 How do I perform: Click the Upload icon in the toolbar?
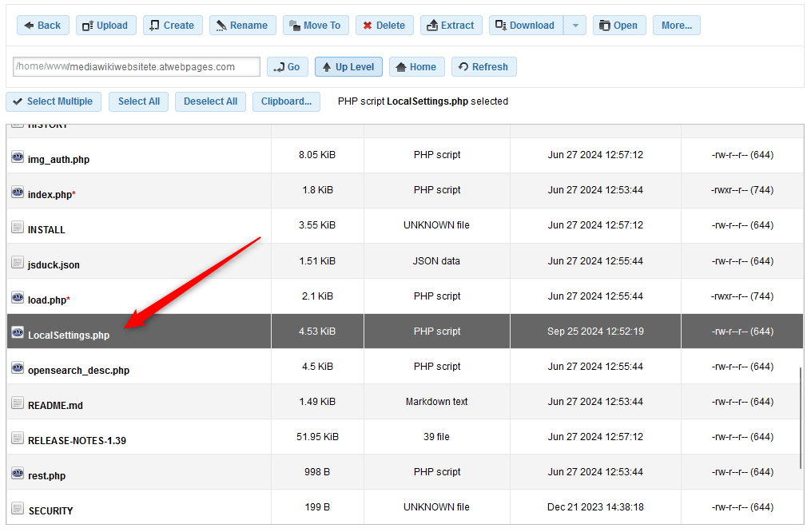87,25
